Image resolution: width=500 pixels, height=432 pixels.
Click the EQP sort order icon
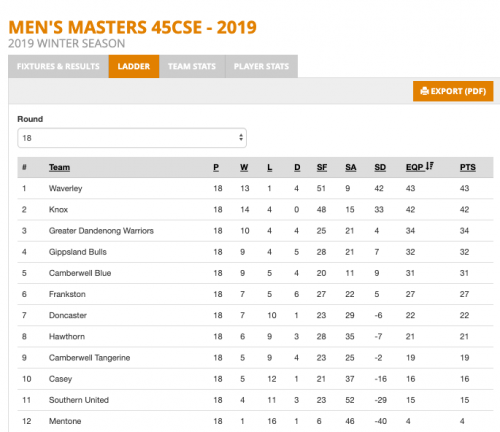pos(430,166)
